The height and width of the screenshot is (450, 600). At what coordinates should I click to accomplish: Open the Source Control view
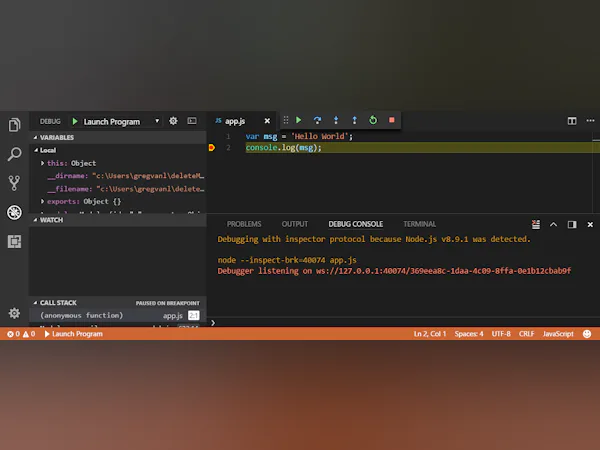(x=14, y=183)
